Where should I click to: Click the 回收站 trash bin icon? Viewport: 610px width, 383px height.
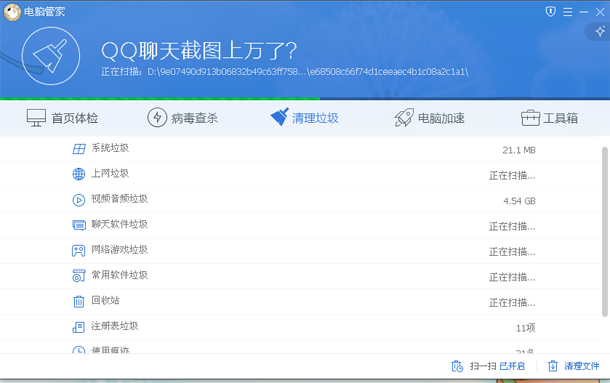coord(79,301)
